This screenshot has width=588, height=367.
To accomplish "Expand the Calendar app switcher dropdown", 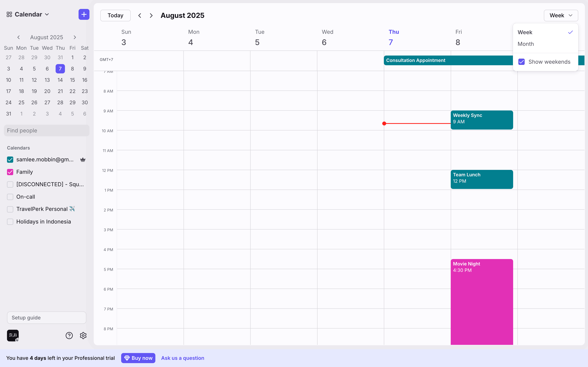I will [x=28, y=15].
